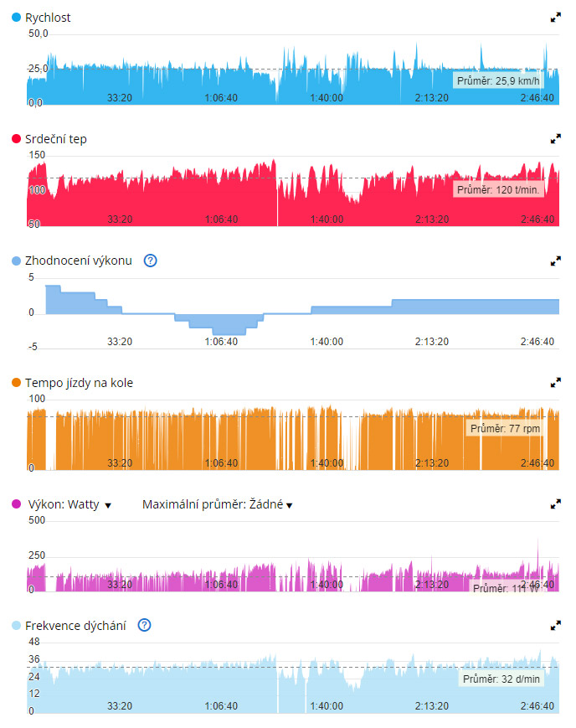The height and width of the screenshot is (728, 576).
Task: Click the Srdeční tep chart title
Action: click(56, 139)
